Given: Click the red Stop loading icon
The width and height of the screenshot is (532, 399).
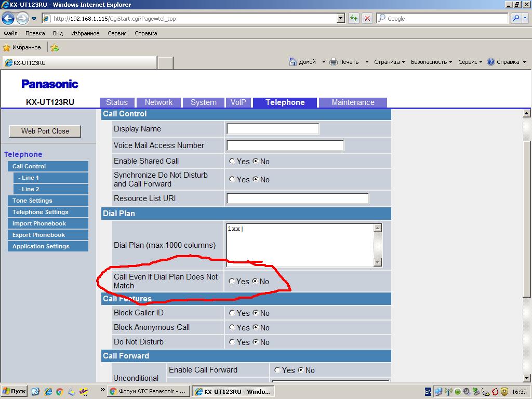Looking at the screenshot, I should tap(367, 18).
